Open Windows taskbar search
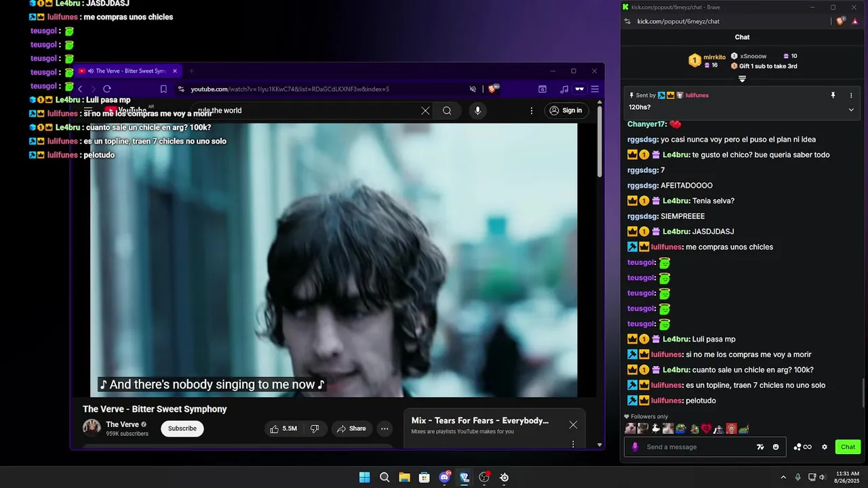The image size is (868, 488). coord(384,477)
